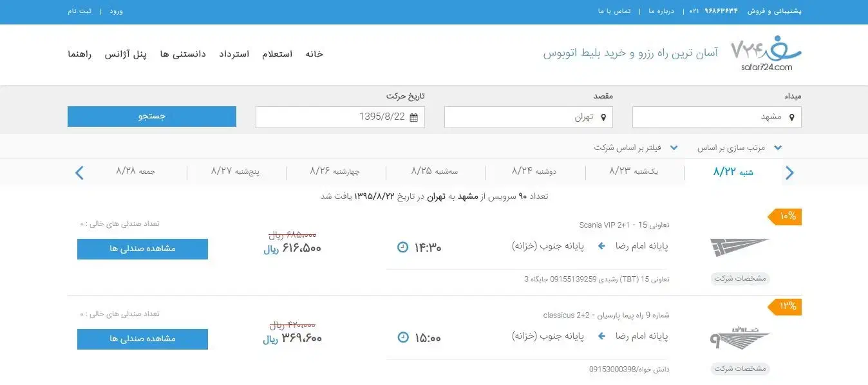Open مشخصات شرکت for the Scania service
The width and height of the screenshot is (868, 385).
point(740,279)
